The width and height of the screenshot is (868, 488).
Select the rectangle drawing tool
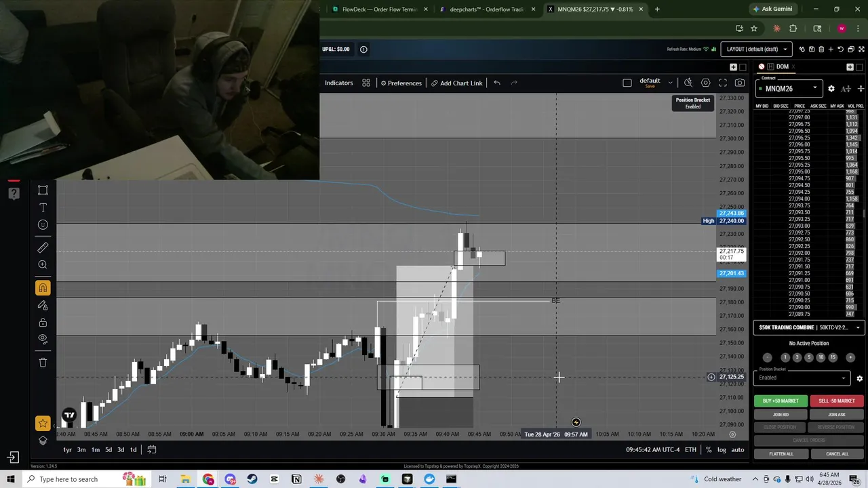click(43, 190)
